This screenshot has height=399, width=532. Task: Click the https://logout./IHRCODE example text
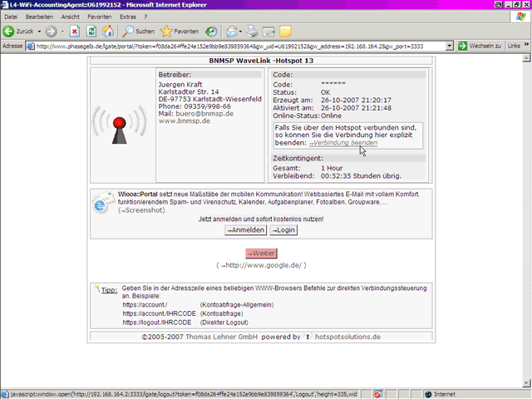pos(157,323)
